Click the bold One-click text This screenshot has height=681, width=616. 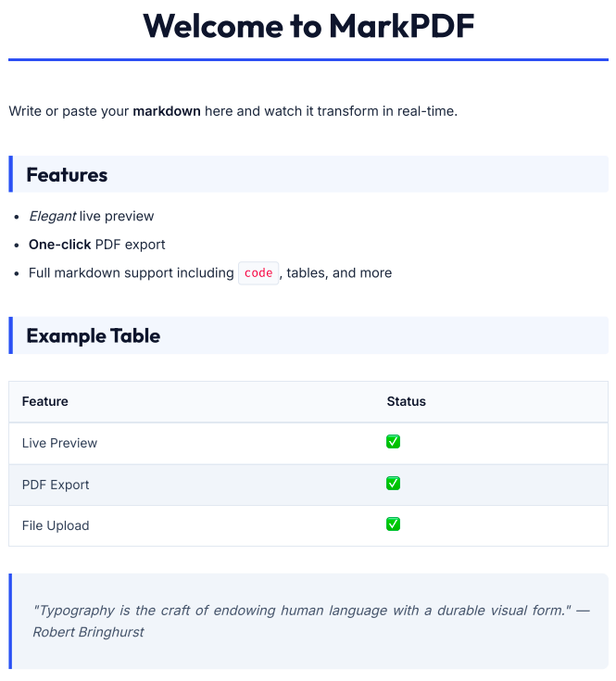click(x=59, y=245)
